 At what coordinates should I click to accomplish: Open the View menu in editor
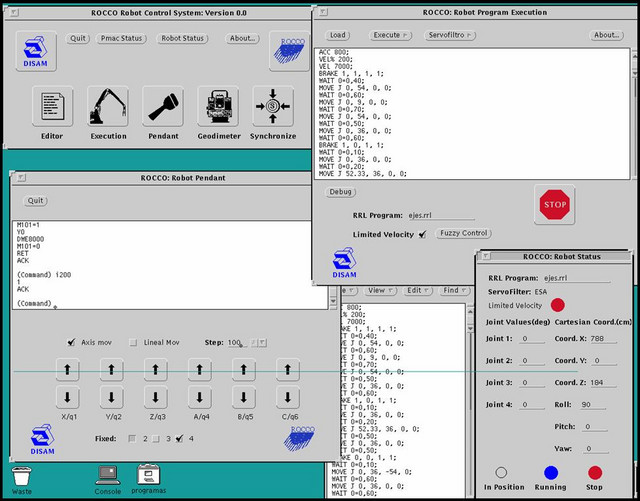[x=378, y=290]
